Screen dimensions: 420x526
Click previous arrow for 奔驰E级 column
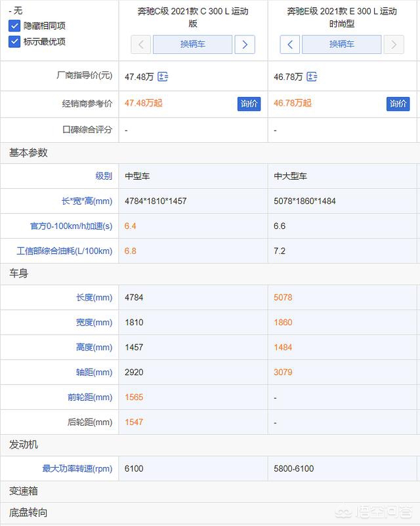[x=290, y=45]
